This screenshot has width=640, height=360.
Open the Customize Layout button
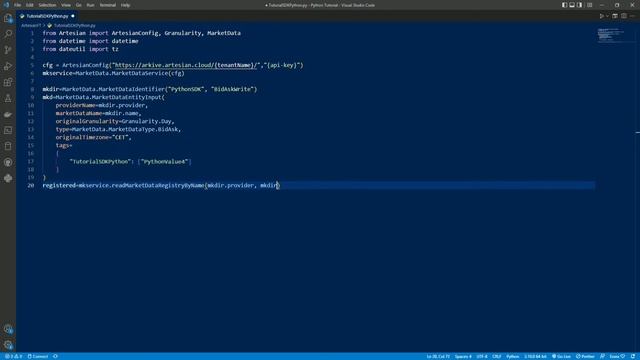pyautogui.click(x=589, y=5)
